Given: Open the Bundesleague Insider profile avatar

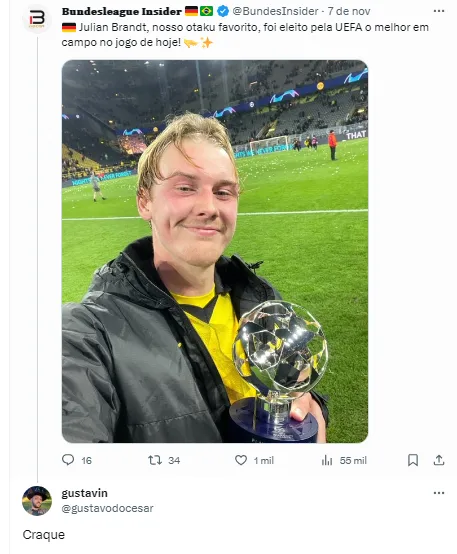Looking at the screenshot, I should (37, 18).
